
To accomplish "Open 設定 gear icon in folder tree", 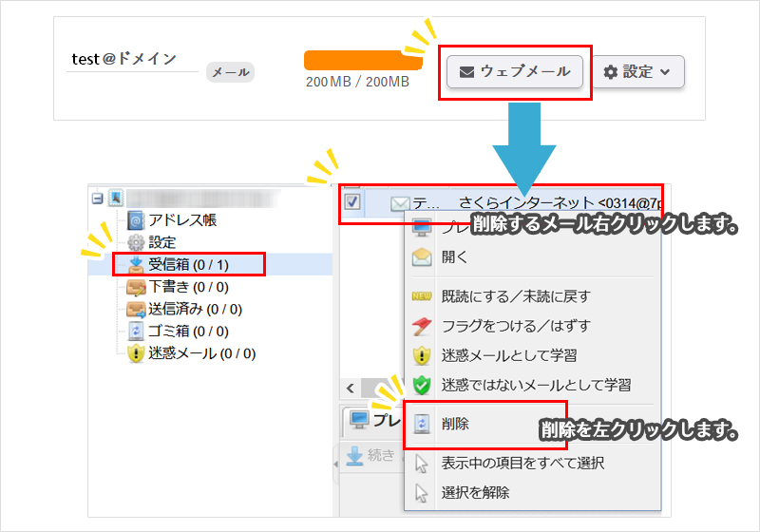I will point(136,242).
